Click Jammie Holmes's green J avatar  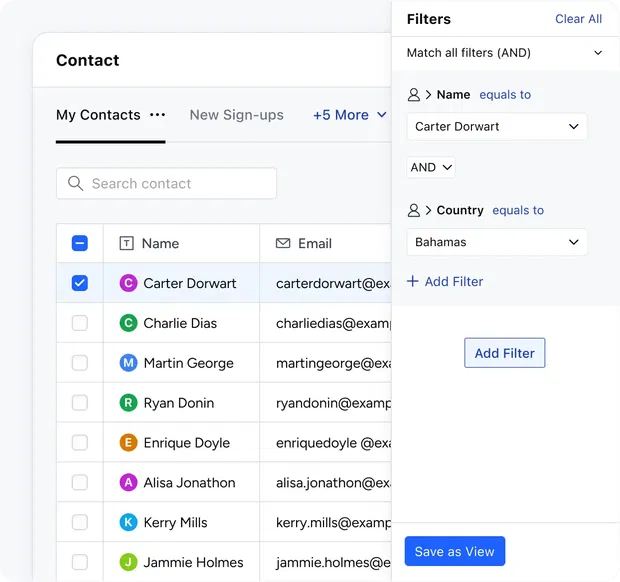coord(129,562)
